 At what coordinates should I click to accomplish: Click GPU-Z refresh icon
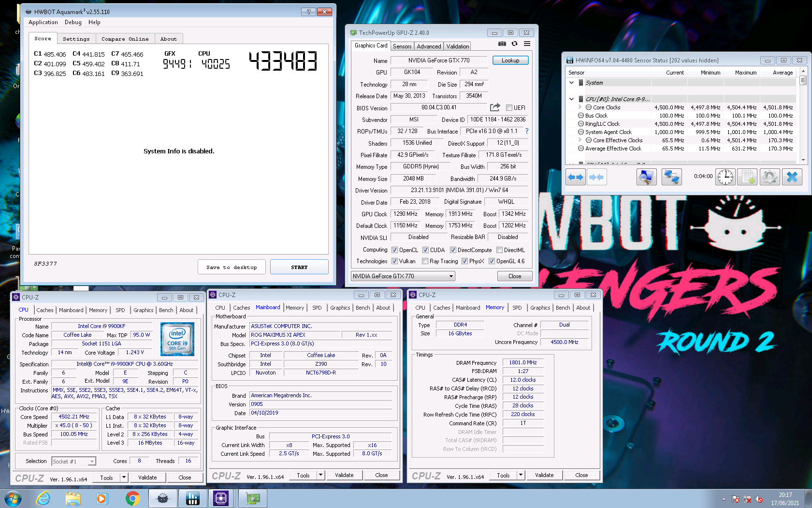pos(514,44)
